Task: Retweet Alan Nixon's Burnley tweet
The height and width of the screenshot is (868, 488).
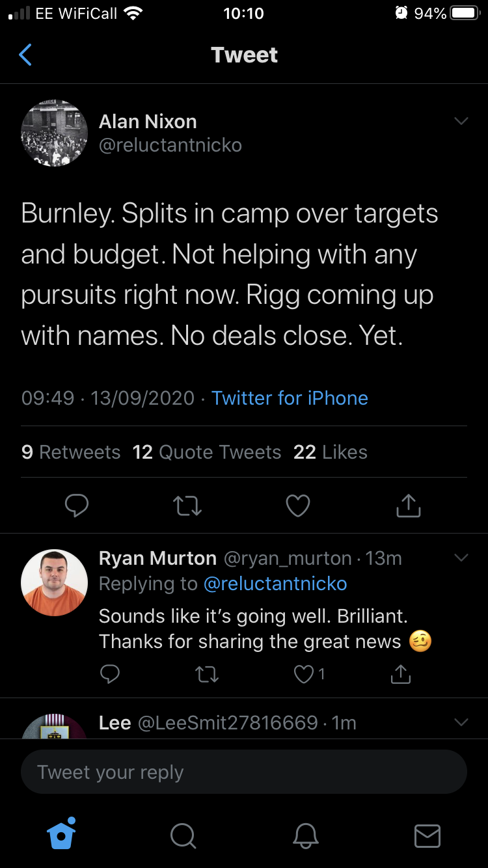Action: 187,506
